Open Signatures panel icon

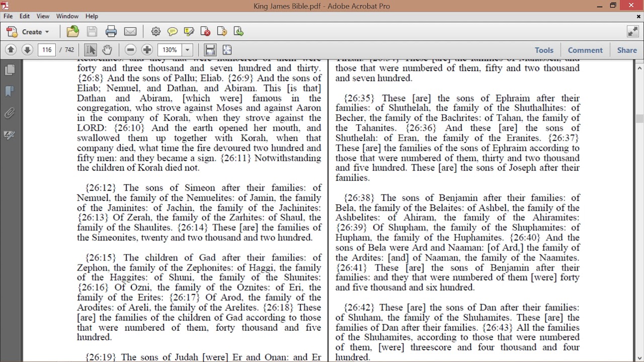point(10,135)
